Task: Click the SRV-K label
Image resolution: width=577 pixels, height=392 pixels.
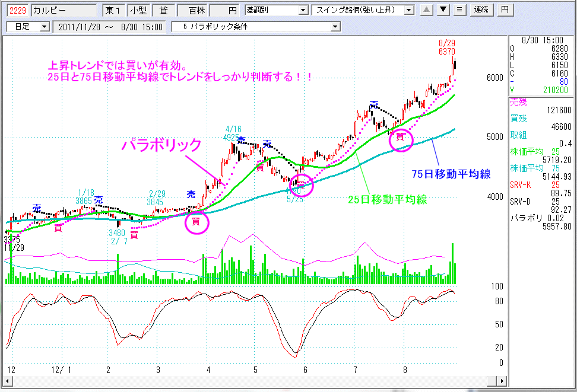Action: coord(521,184)
